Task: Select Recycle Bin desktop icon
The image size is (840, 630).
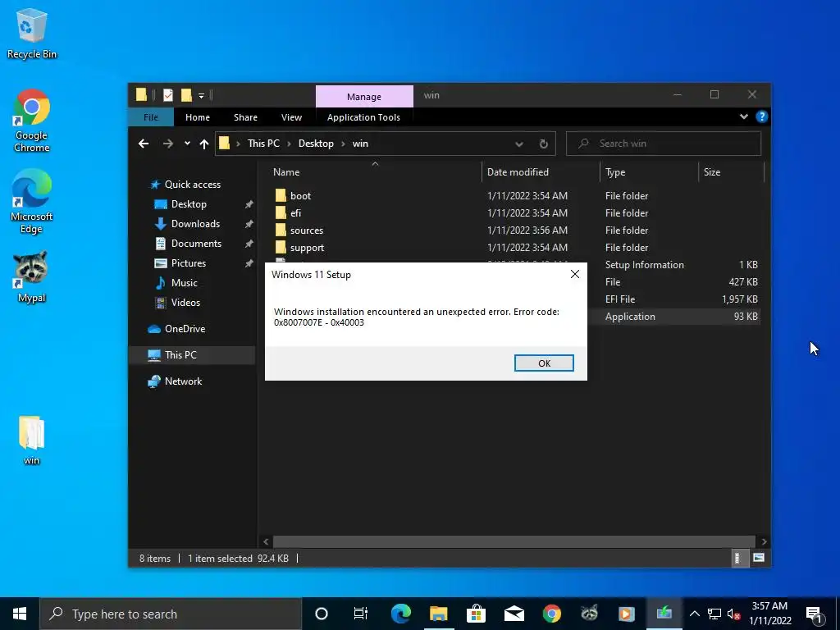Action: point(32,34)
